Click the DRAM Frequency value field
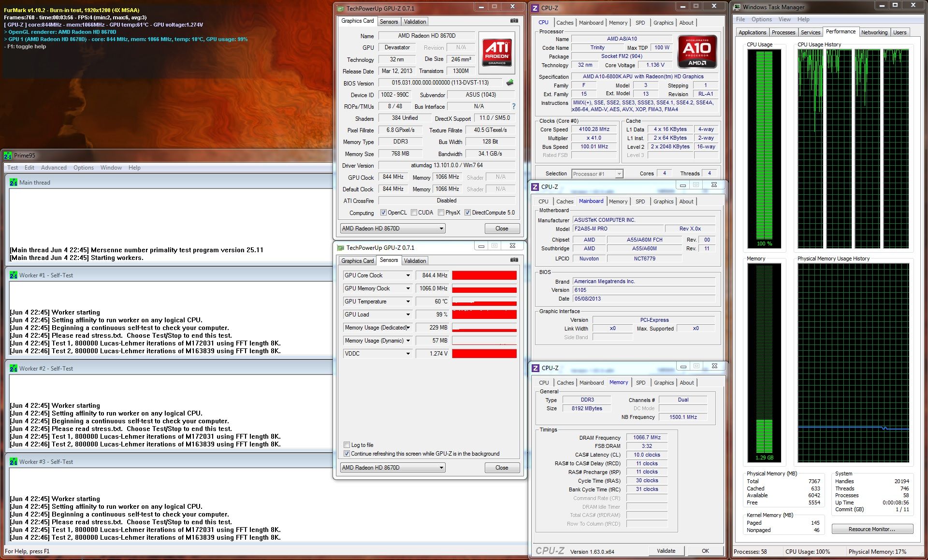 pos(647,437)
